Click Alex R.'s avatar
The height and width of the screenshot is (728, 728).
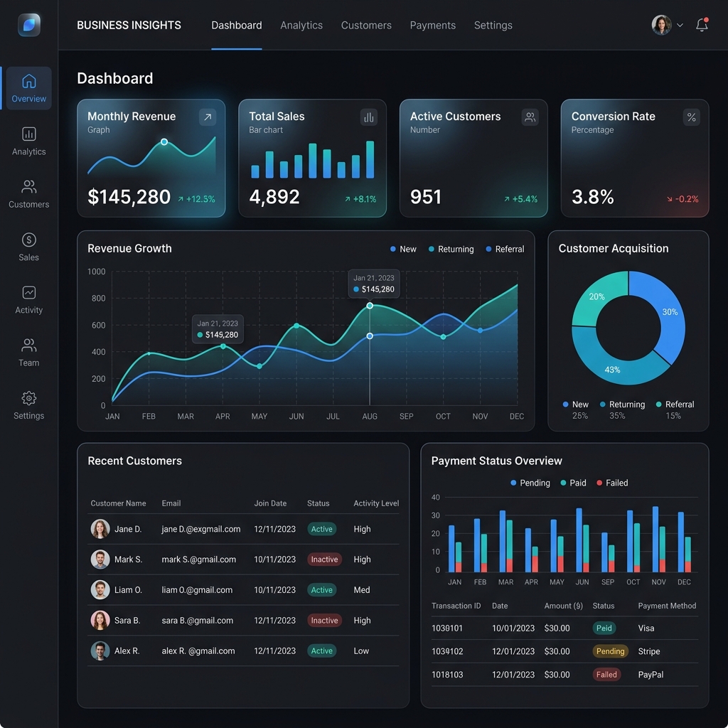coord(100,651)
